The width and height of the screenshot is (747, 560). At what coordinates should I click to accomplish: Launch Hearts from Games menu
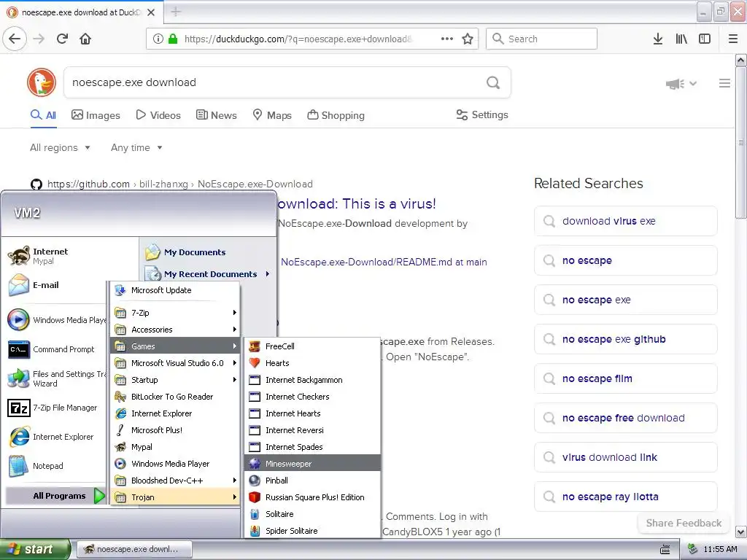pyautogui.click(x=312, y=363)
